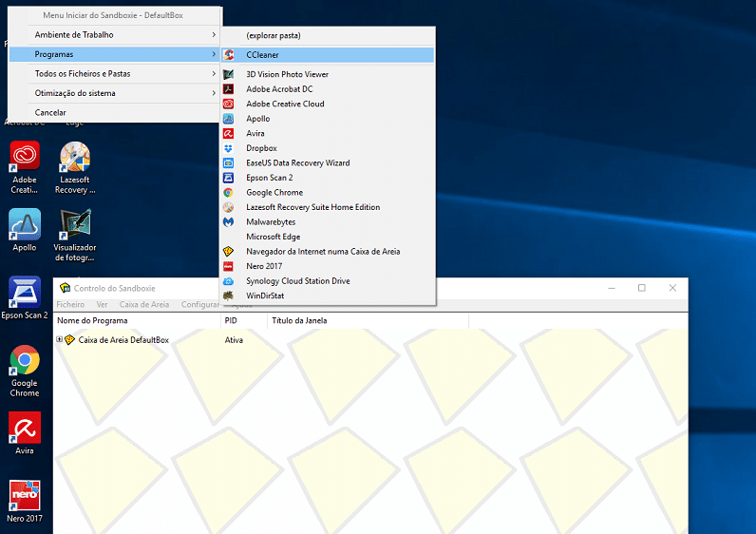This screenshot has width=756, height=534.
Task: Launch Apollo from the programs submenu
Action: (328, 119)
